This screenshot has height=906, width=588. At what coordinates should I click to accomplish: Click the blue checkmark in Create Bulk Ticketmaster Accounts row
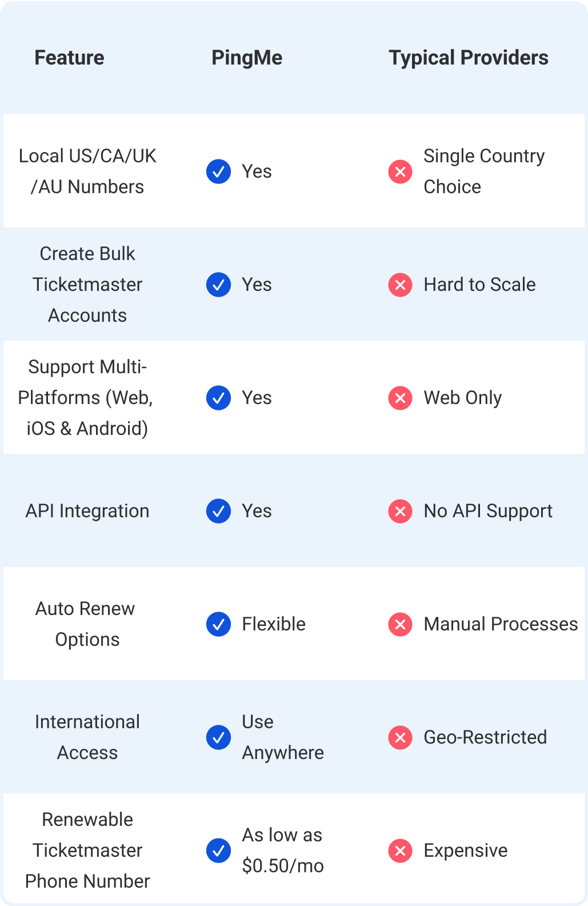[x=218, y=285]
